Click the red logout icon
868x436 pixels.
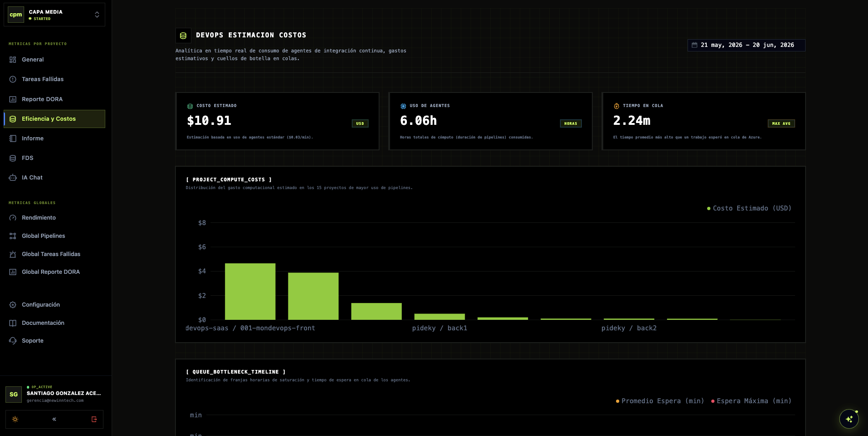click(x=94, y=419)
